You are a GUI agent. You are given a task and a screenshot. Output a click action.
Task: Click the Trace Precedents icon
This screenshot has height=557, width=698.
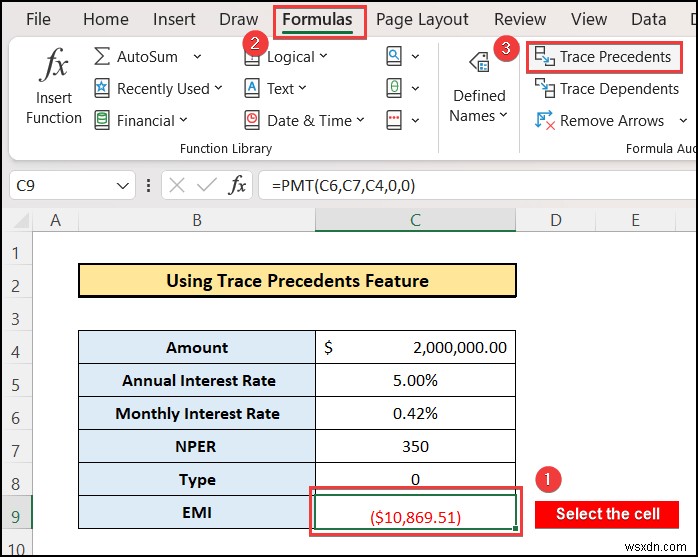(x=544, y=57)
